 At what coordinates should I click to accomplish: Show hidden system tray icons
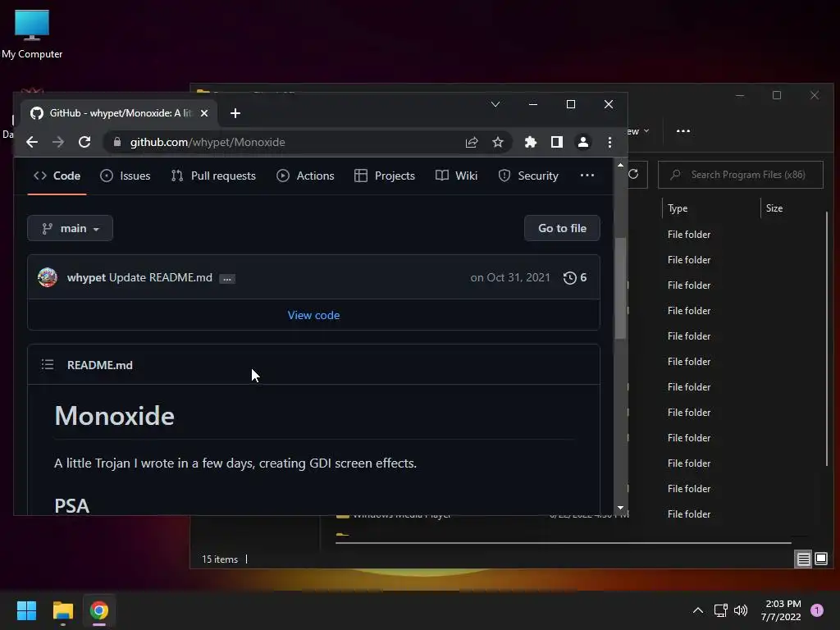click(x=697, y=610)
